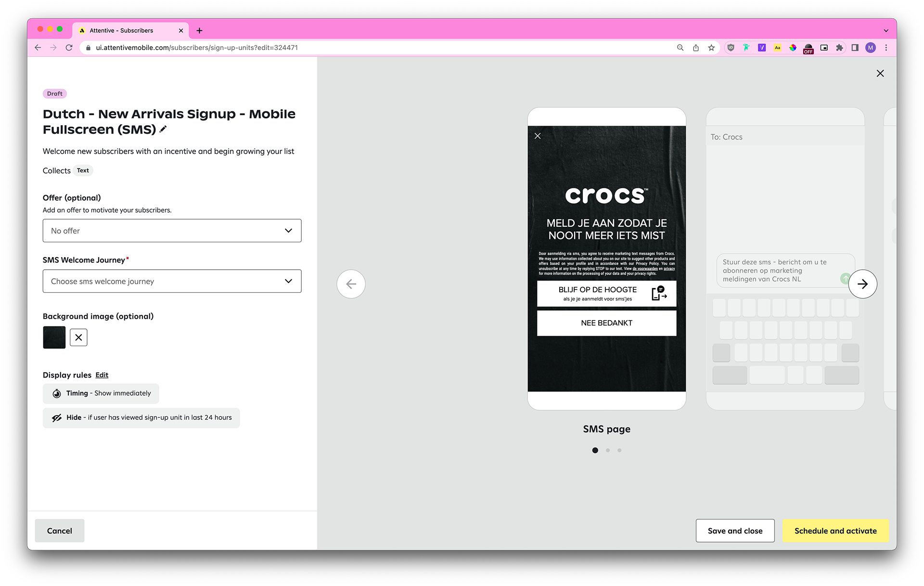This screenshot has width=924, height=586.
Task: Click the black background image thumbnail
Action: [x=54, y=338]
